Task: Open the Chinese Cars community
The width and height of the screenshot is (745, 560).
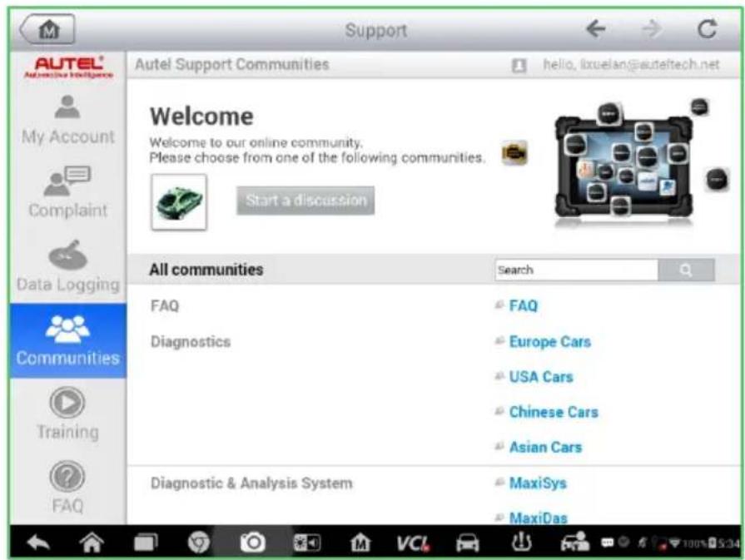Action: (x=554, y=412)
